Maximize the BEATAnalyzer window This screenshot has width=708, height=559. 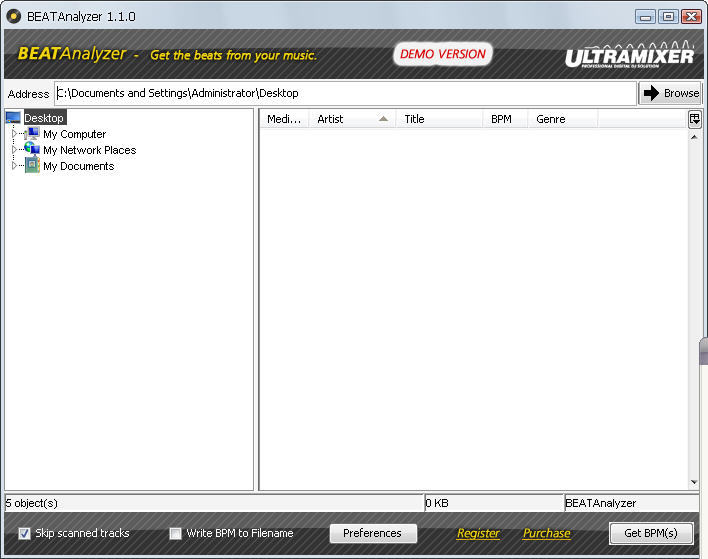coord(668,17)
